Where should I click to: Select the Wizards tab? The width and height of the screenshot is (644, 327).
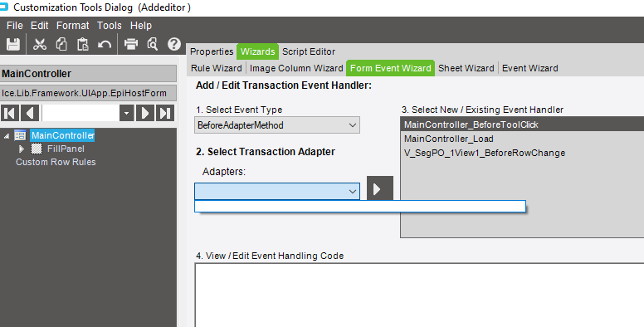pos(257,51)
